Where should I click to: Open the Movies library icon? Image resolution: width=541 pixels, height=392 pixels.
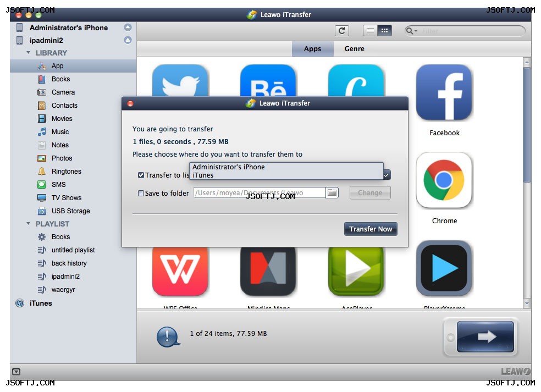click(42, 119)
